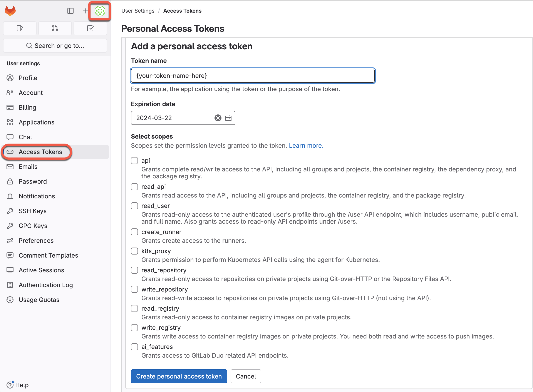The image size is (533, 392).
Task: Navigate to SSH Keys settings
Action: tap(33, 211)
